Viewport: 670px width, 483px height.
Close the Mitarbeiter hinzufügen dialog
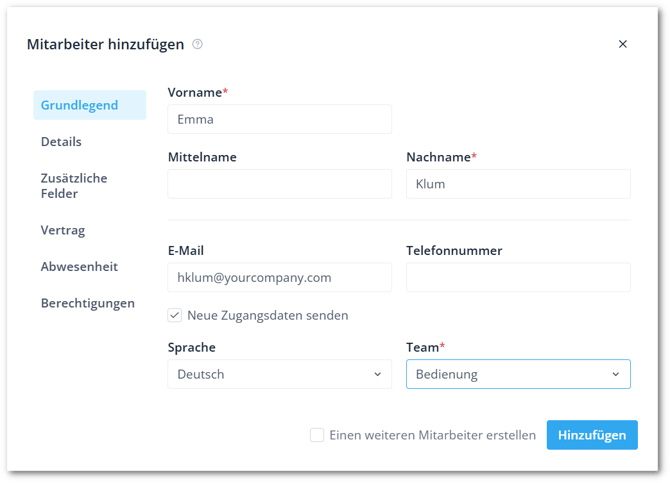623,44
